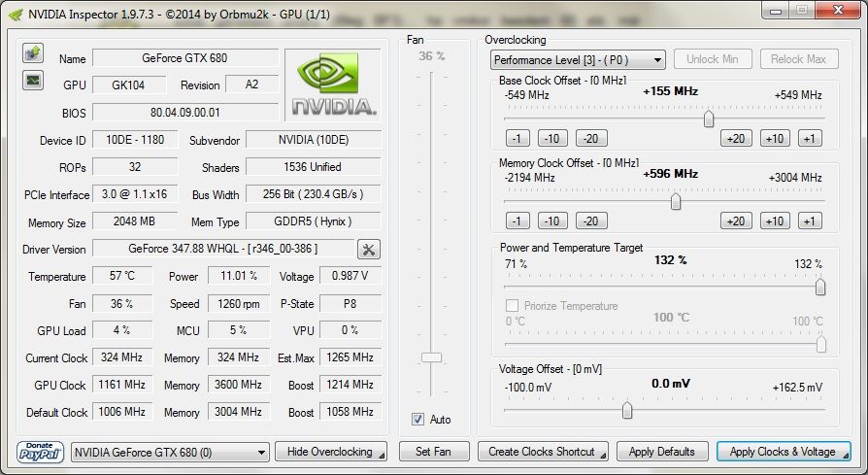868x475 pixels.
Task: Click the Est.Max value 1265 MHz
Action: (x=351, y=357)
